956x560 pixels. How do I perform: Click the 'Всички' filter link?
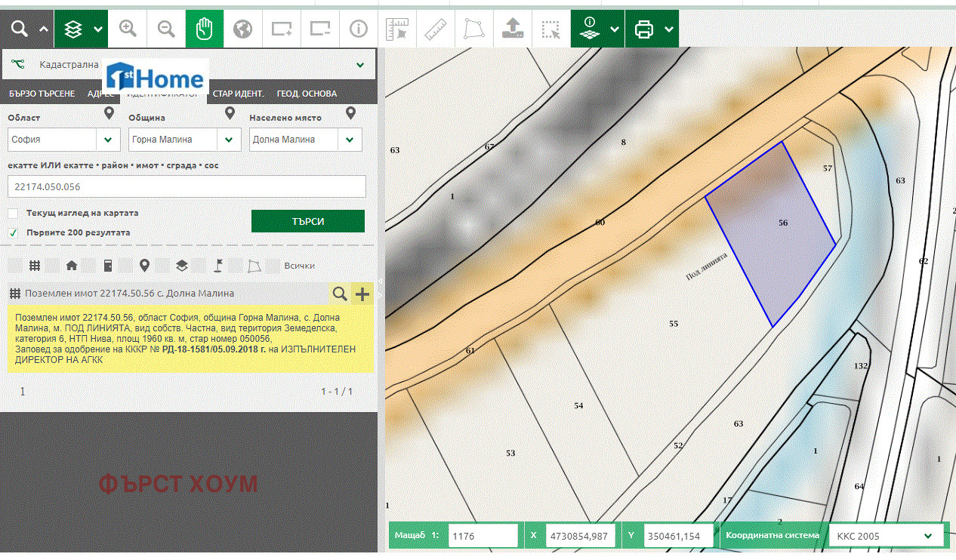299,266
